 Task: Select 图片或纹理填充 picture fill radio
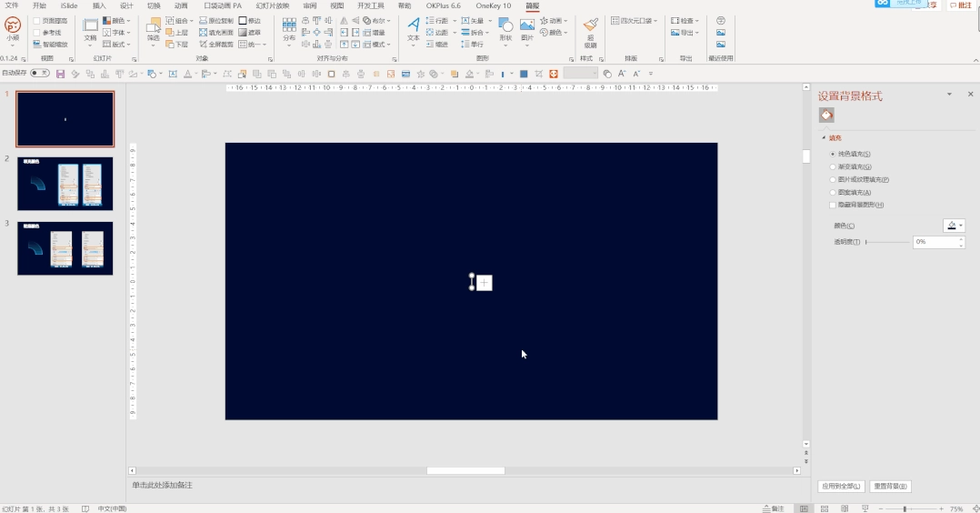tap(833, 179)
